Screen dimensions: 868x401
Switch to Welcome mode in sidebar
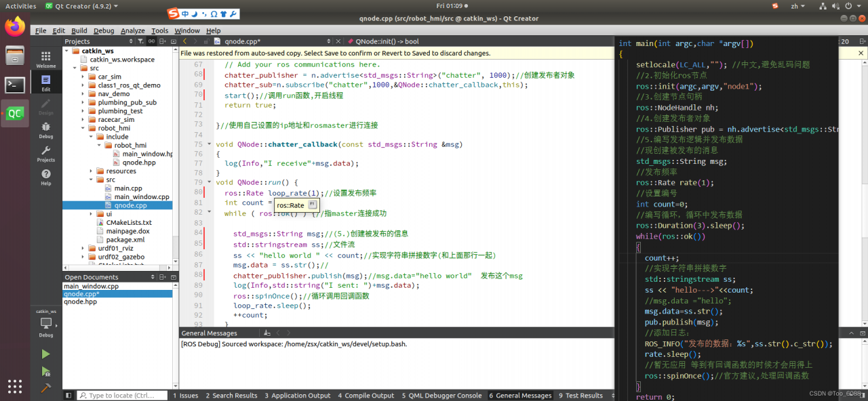(x=45, y=60)
